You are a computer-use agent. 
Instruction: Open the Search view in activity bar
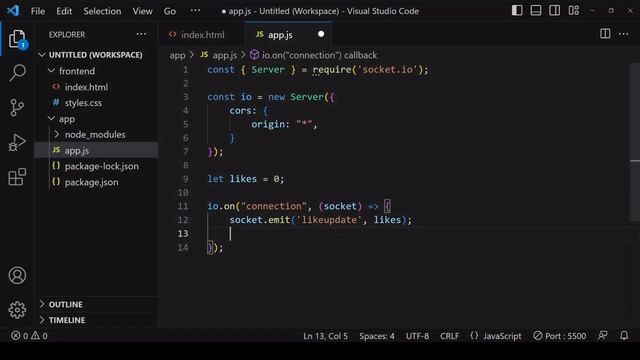[x=17, y=73]
